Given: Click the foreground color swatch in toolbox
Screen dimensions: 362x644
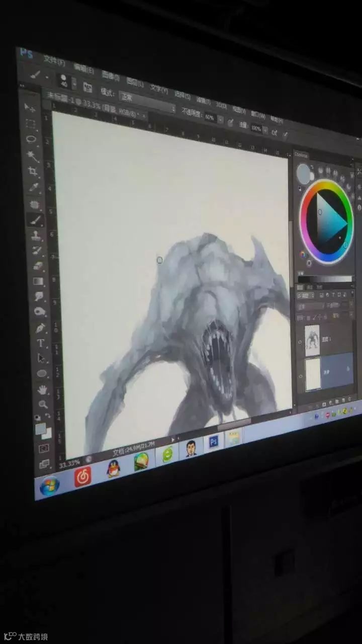Looking at the screenshot, I should coord(41,429).
